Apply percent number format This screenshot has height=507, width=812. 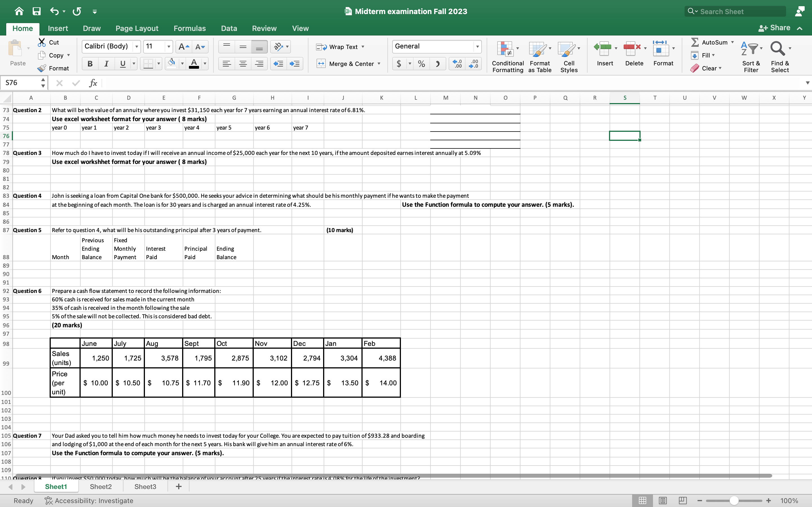coord(421,63)
